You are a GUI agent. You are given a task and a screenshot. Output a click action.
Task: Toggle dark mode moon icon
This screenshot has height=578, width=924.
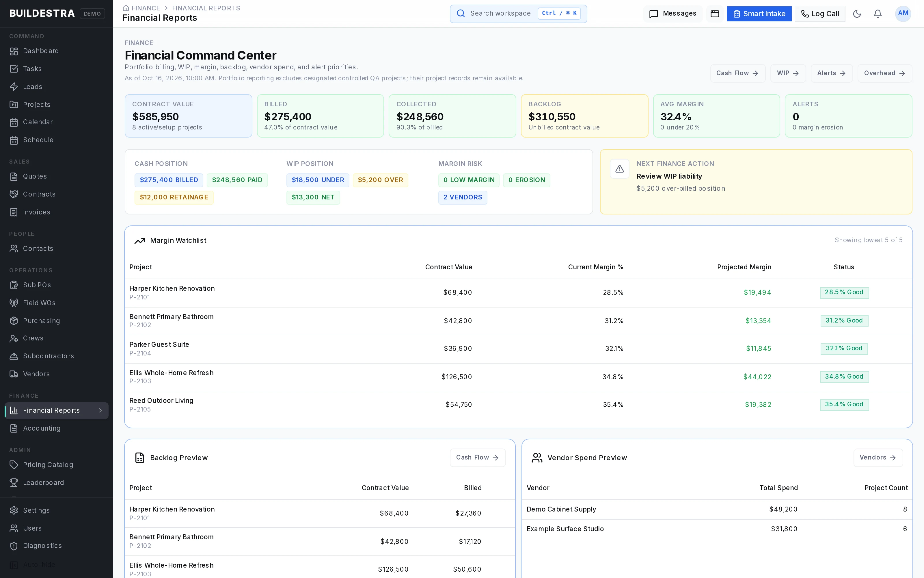click(x=857, y=14)
